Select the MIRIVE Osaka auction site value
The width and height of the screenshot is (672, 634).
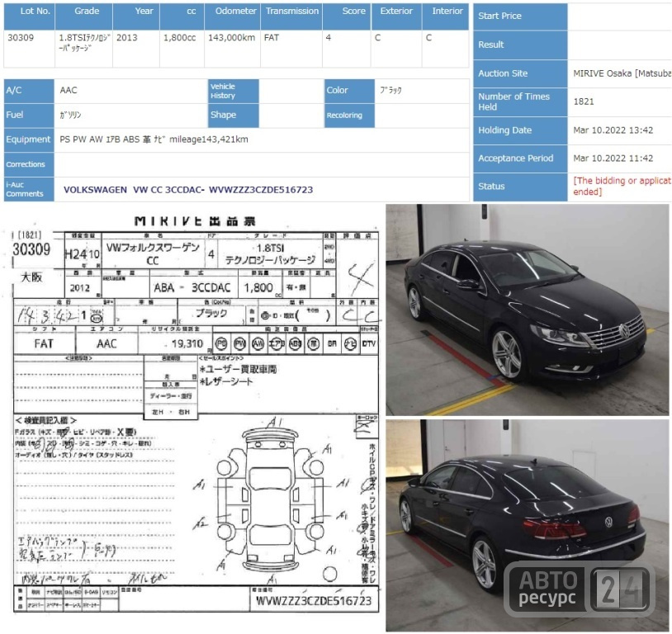tap(622, 73)
